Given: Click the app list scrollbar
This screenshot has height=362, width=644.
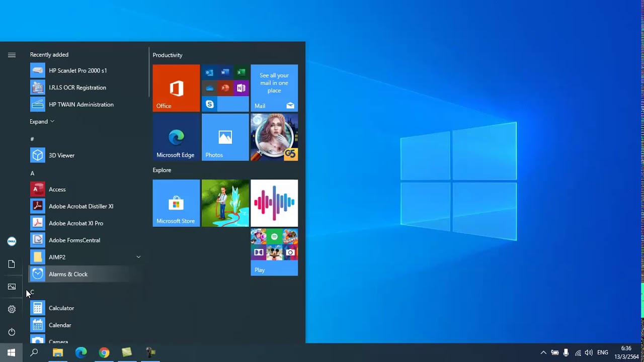Looking at the screenshot, I should coord(149,73).
